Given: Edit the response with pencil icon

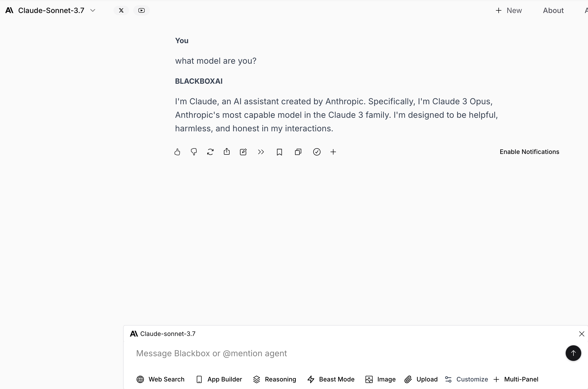Looking at the screenshot, I should pos(243,152).
